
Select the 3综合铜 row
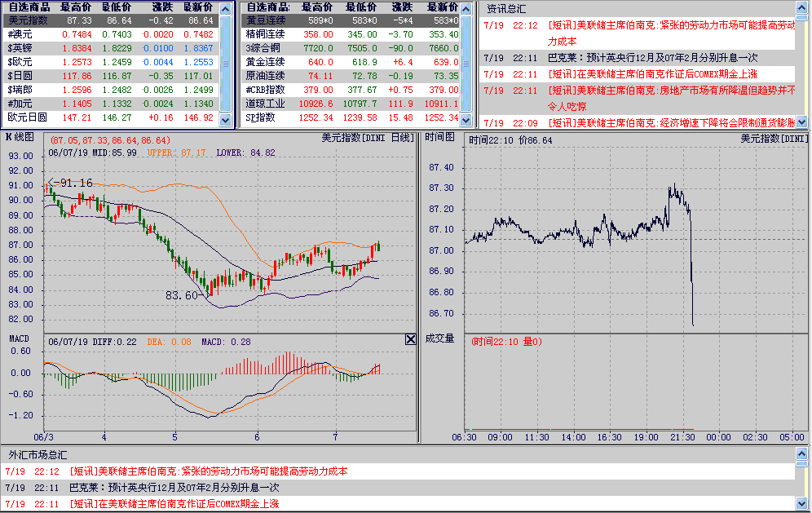(351, 48)
